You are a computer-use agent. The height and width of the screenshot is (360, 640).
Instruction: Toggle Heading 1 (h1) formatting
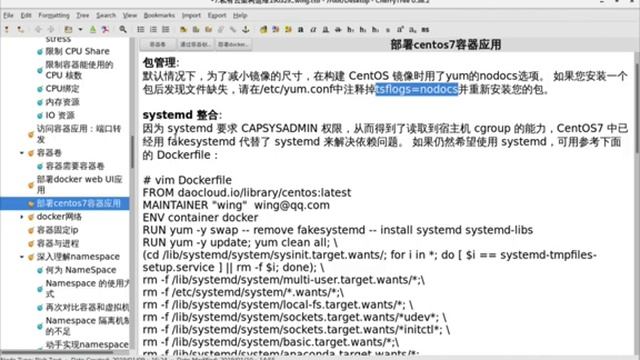(x=351, y=29)
